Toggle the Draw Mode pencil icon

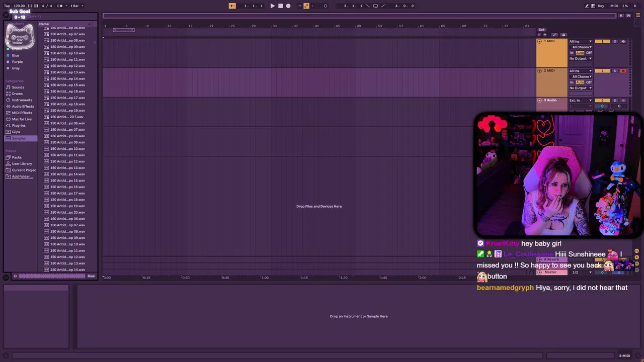[x=587, y=6]
